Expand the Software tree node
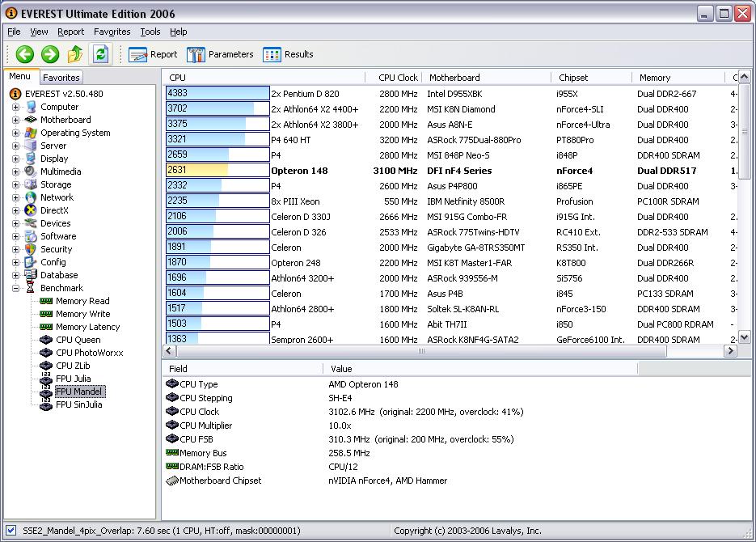The height and width of the screenshot is (542, 756). [x=15, y=237]
